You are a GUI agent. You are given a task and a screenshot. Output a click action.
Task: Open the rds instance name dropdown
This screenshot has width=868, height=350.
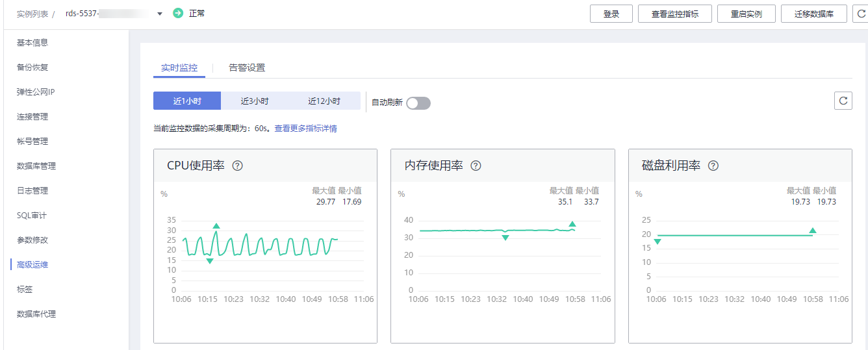point(160,14)
